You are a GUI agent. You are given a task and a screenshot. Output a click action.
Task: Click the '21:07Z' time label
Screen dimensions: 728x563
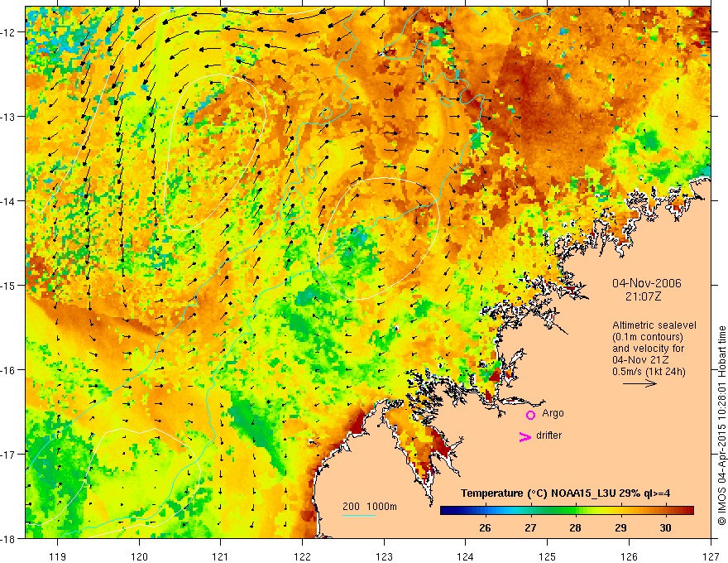coord(643,296)
